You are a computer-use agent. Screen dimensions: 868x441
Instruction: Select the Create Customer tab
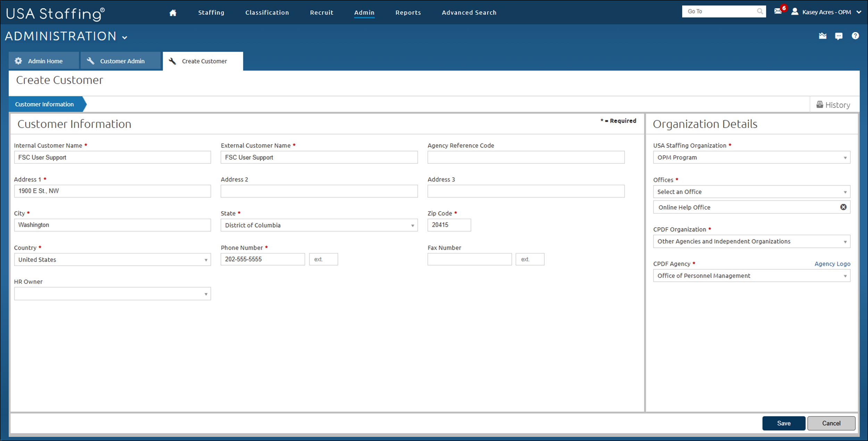pyautogui.click(x=203, y=61)
